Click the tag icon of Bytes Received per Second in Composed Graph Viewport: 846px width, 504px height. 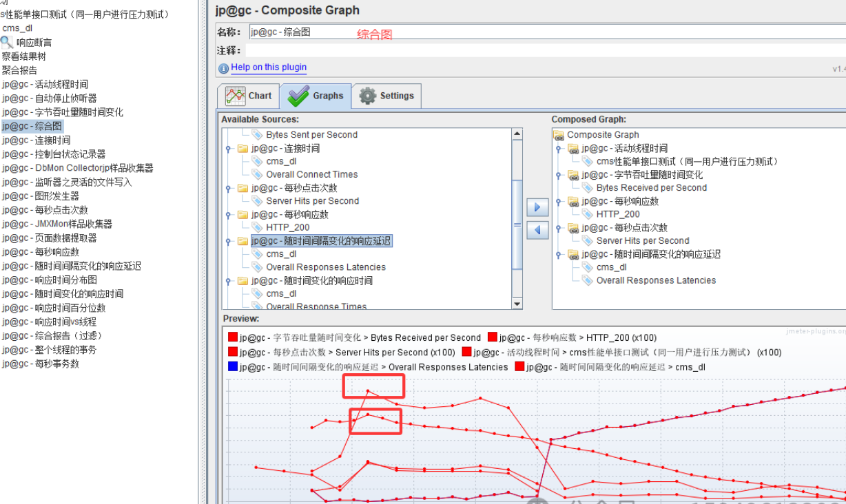(x=588, y=188)
